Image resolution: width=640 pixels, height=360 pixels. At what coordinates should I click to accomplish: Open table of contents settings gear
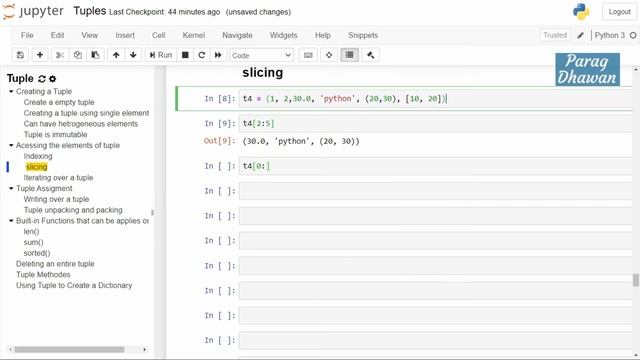(x=53, y=79)
